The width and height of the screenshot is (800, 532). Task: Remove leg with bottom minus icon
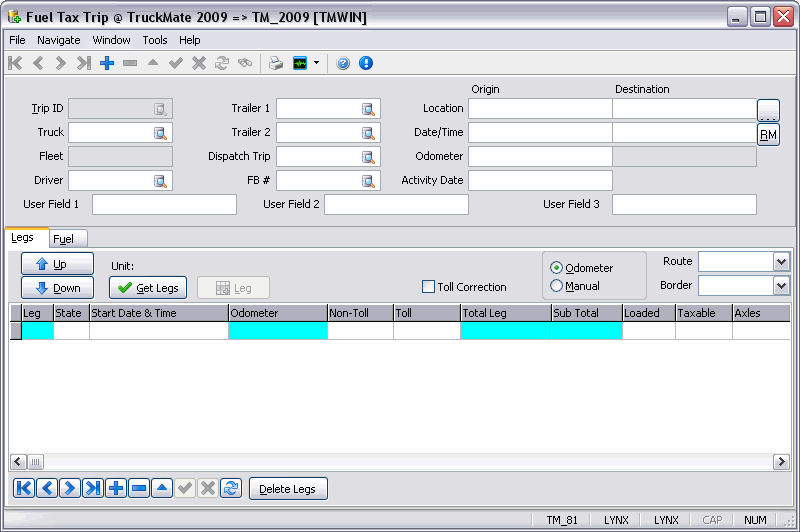(x=139, y=488)
